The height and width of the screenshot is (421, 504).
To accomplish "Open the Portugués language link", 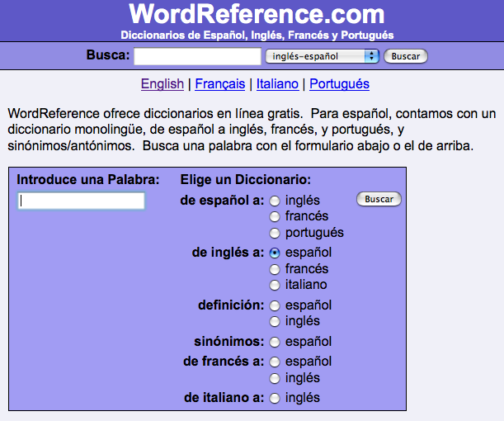I will 339,84.
